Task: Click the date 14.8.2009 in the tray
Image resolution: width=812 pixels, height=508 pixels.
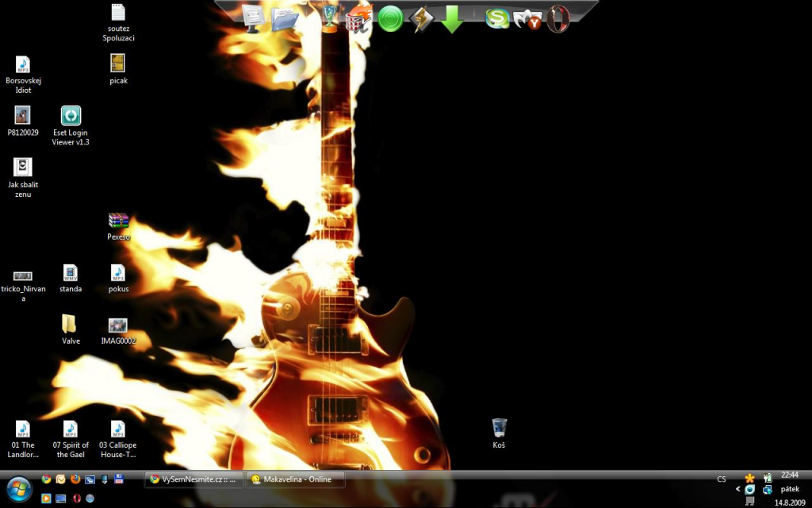Action: tap(790, 502)
